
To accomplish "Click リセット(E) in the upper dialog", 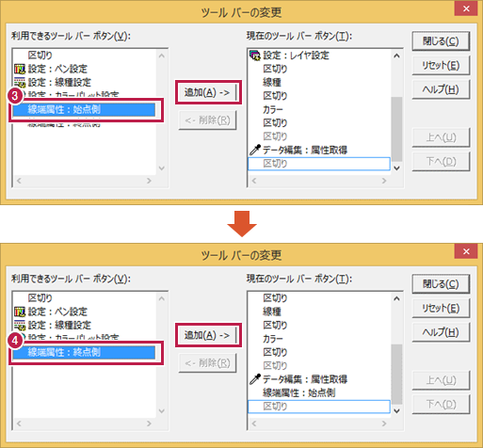I will (x=441, y=65).
